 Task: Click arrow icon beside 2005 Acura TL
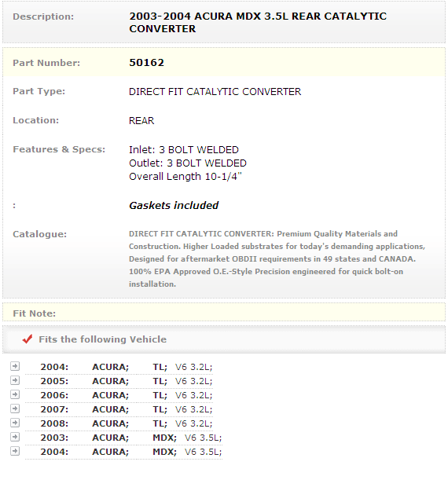tap(15, 380)
